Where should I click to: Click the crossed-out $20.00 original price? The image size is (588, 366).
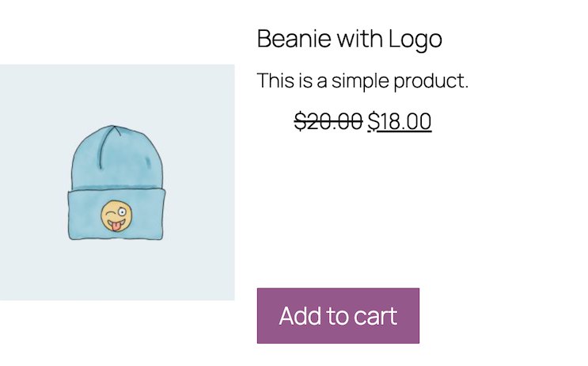(x=328, y=121)
